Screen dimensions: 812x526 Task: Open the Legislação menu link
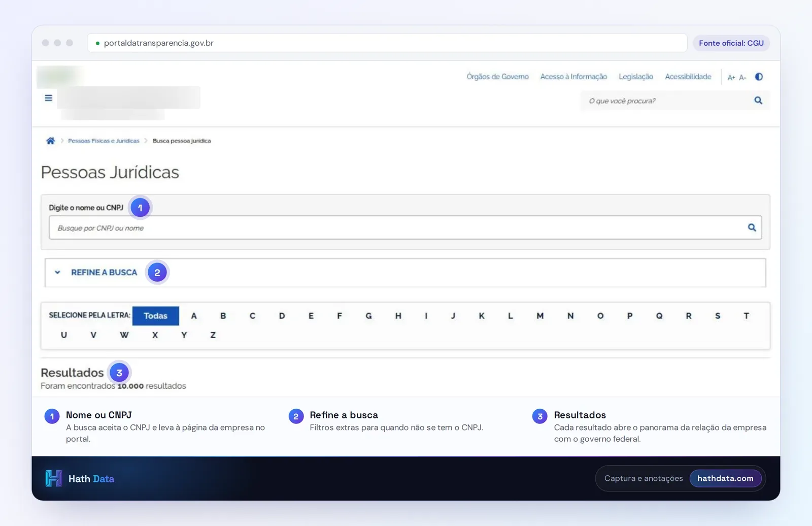(636, 77)
